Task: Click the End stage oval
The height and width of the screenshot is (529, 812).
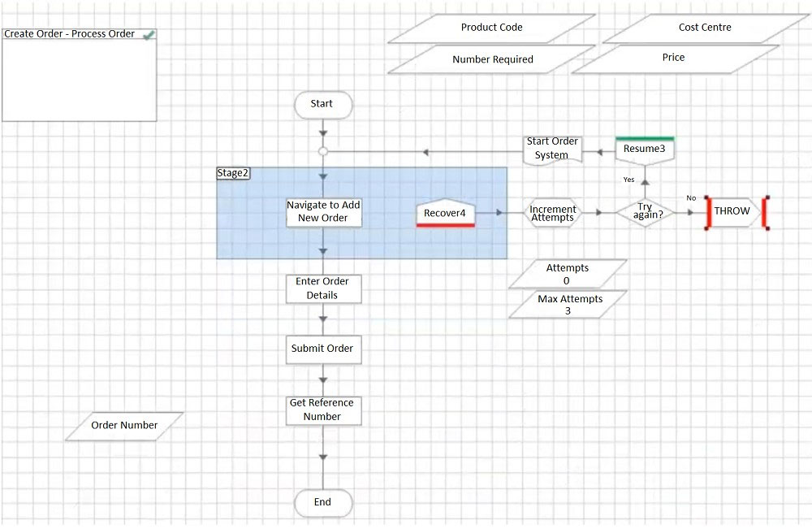Action: (322, 502)
